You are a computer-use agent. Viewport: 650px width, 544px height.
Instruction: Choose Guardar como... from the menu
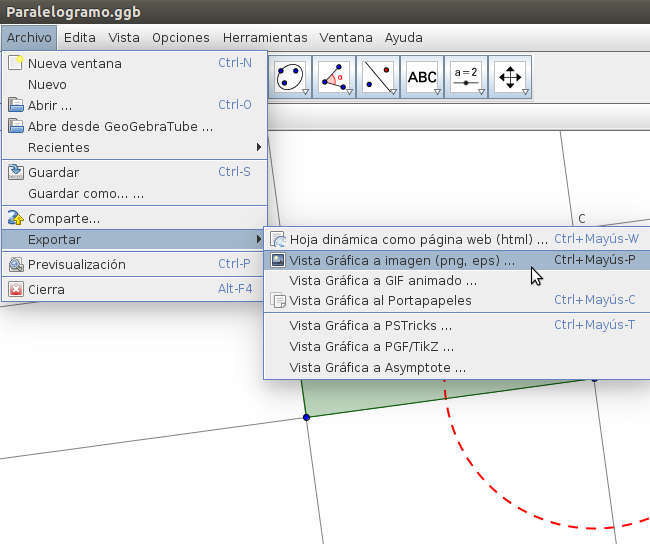coord(135,193)
